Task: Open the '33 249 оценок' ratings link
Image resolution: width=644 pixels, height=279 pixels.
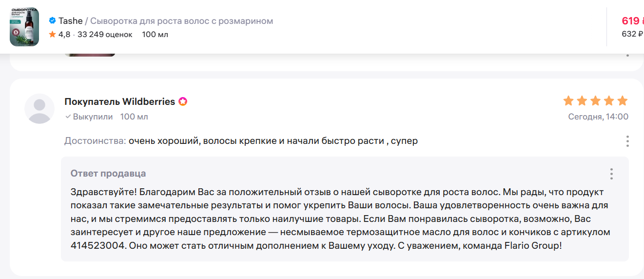Action: [105, 35]
